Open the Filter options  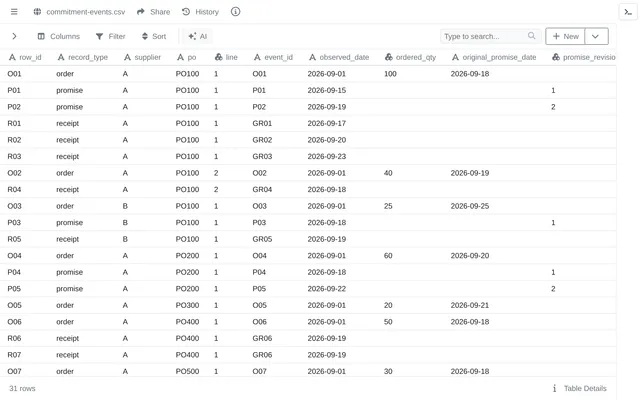(x=110, y=36)
